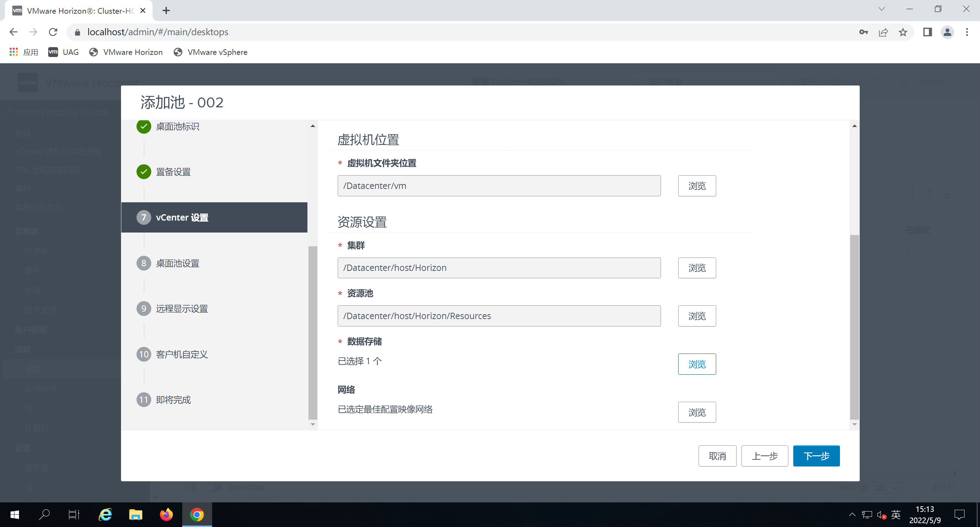Select the VMware Horizon Cluster tab
This screenshot has width=980, height=527.
pyautogui.click(x=79, y=11)
